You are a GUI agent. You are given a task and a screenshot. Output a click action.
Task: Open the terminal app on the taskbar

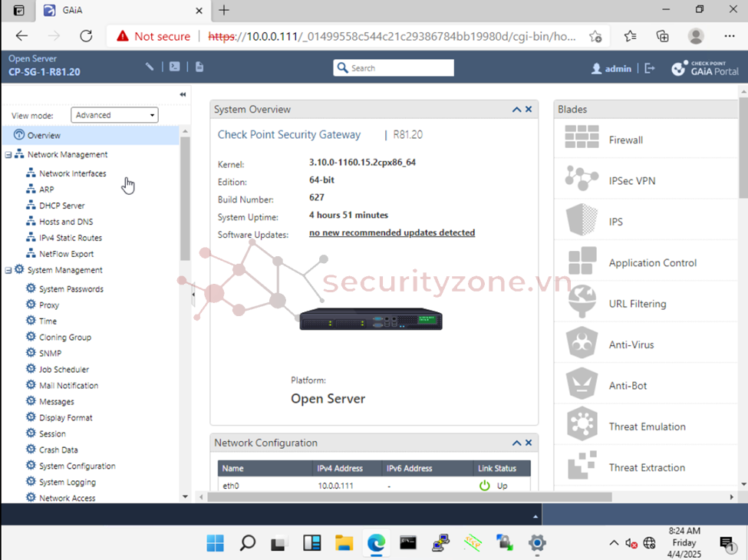click(x=408, y=543)
